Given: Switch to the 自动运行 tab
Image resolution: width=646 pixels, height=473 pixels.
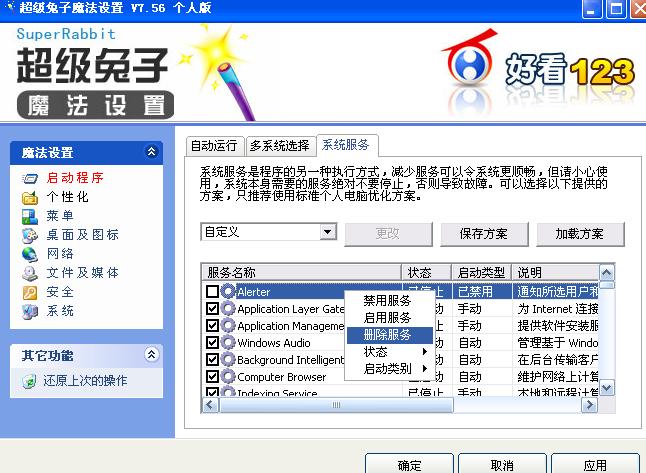Looking at the screenshot, I should point(214,146).
